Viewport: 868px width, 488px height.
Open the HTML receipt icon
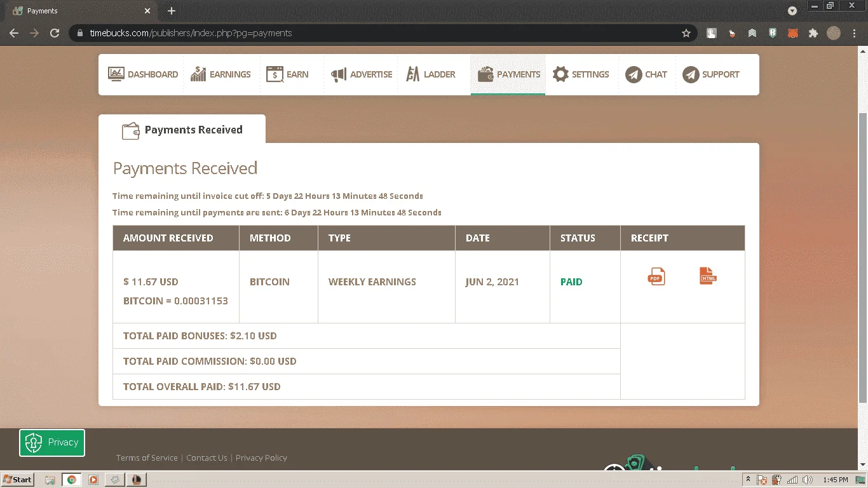pyautogui.click(x=708, y=276)
